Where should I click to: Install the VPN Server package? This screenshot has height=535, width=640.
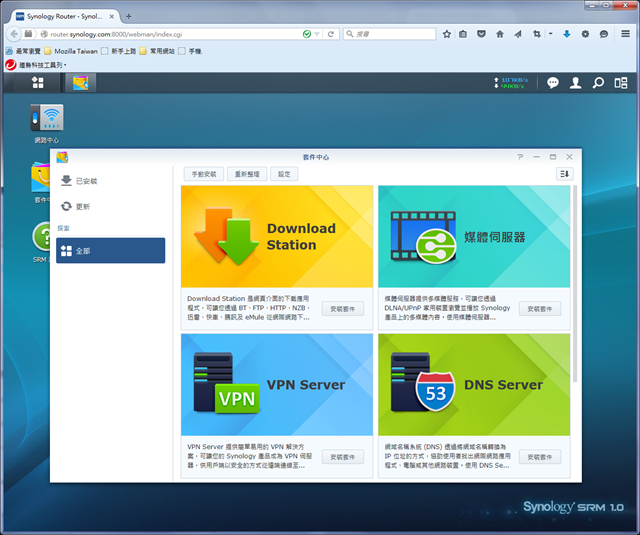(342, 457)
